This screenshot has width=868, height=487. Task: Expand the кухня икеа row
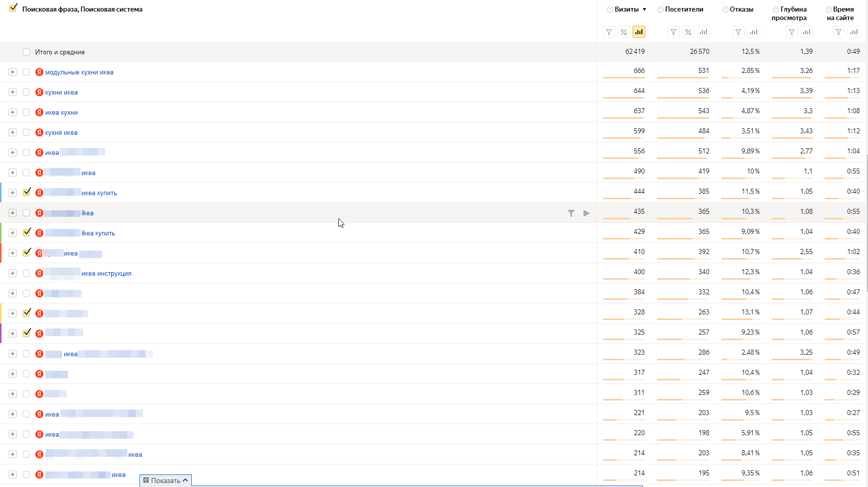13,132
